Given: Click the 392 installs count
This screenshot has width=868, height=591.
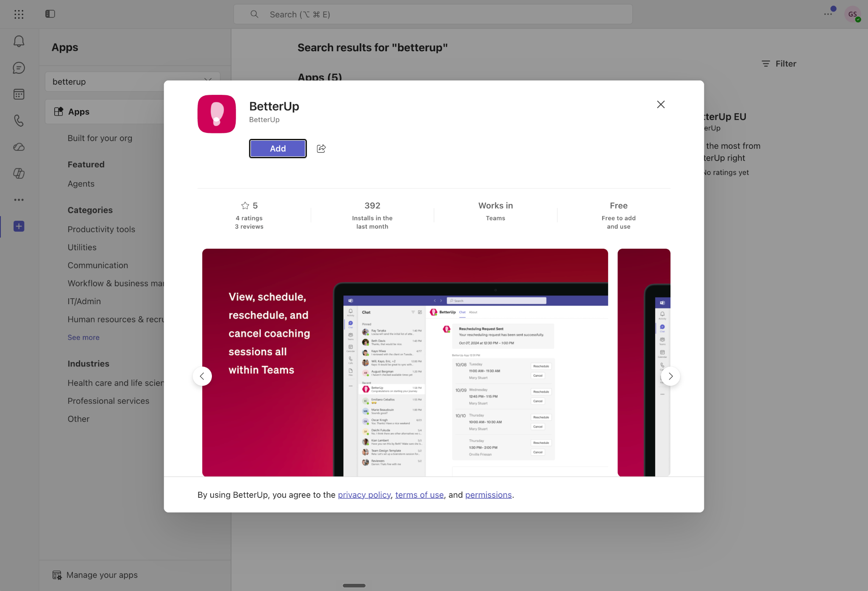Looking at the screenshot, I should point(372,205).
